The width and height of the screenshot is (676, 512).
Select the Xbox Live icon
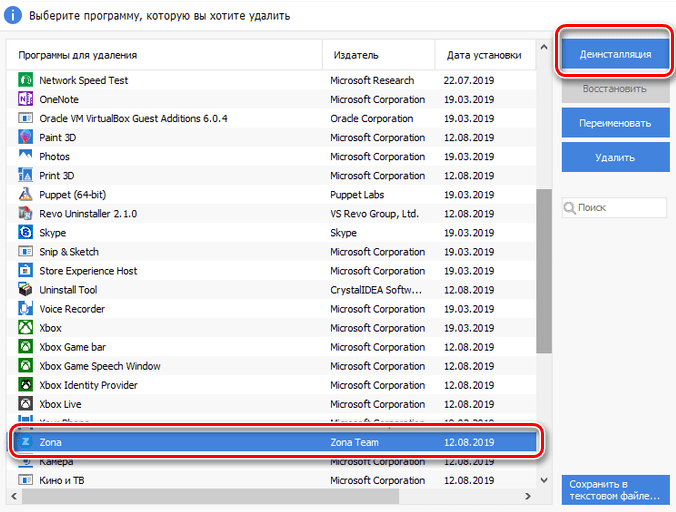[x=25, y=404]
